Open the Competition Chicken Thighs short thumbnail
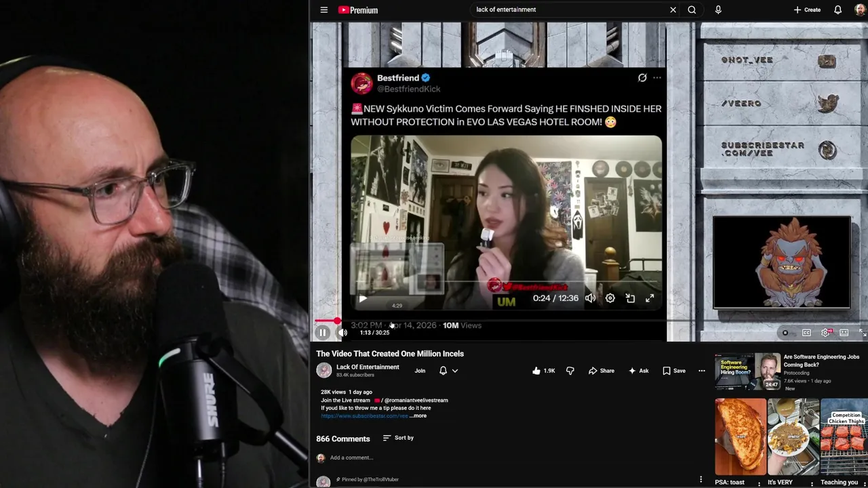This screenshot has width=868, height=488. click(844, 436)
